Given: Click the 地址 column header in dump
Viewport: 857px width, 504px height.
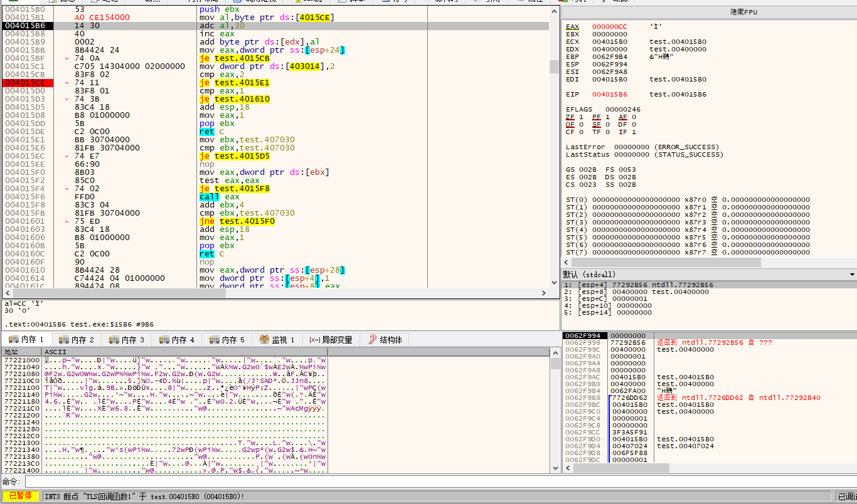Looking at the screenshot, I should (x=21, y=352).
